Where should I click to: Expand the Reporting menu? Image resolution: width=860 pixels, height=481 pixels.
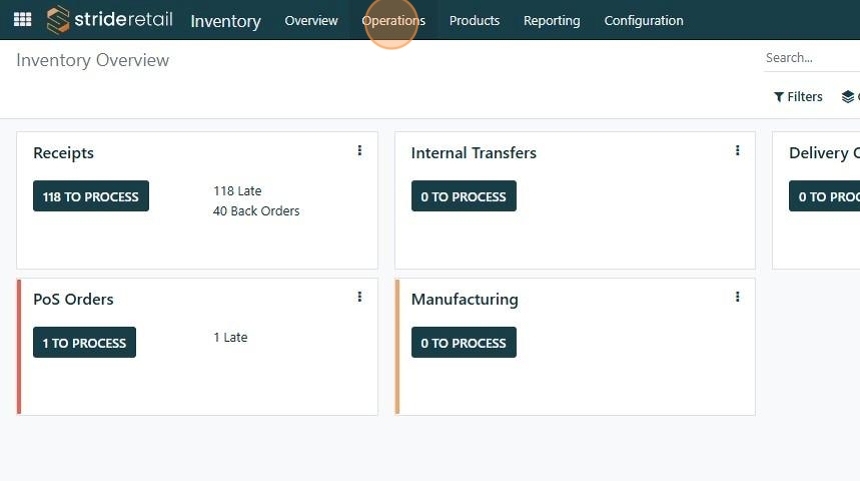coord(551,21)
